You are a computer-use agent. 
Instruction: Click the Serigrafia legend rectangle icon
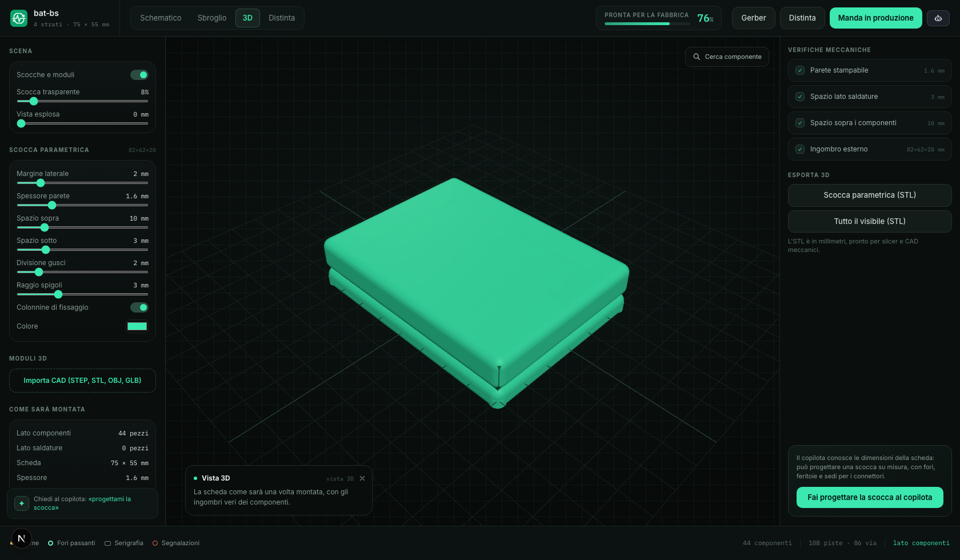(107, 543)
